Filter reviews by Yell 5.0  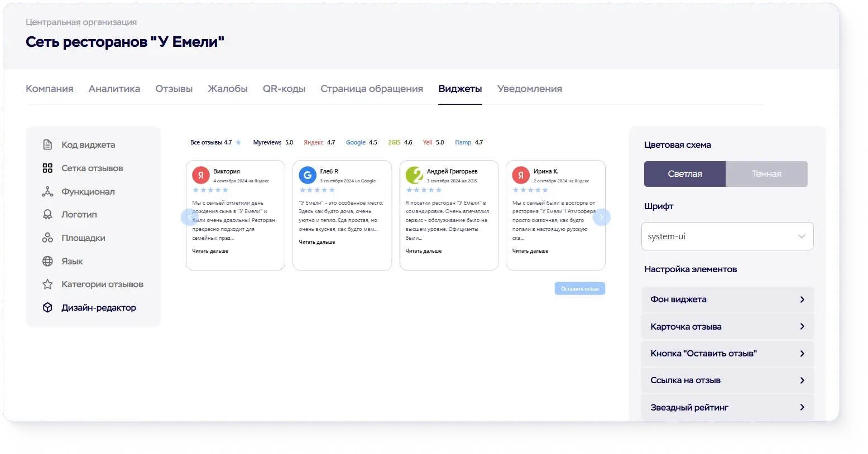click(x=434, y=142)
